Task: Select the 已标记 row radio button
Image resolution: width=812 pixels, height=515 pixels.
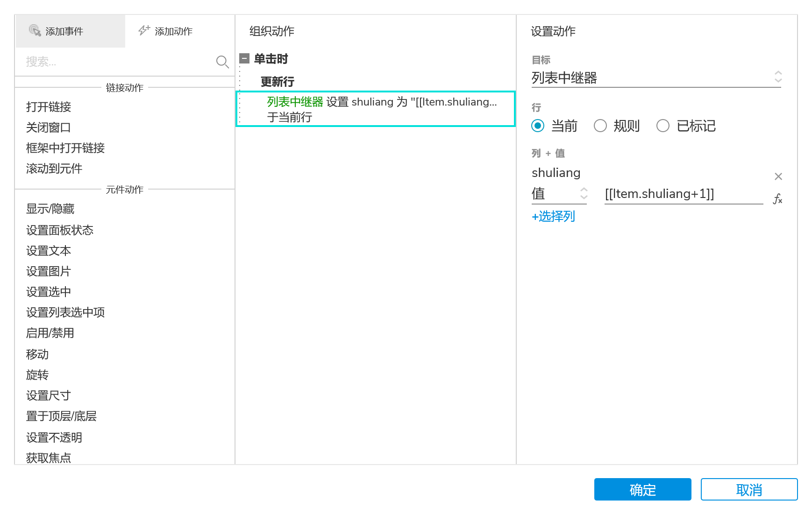Action: 662,126
